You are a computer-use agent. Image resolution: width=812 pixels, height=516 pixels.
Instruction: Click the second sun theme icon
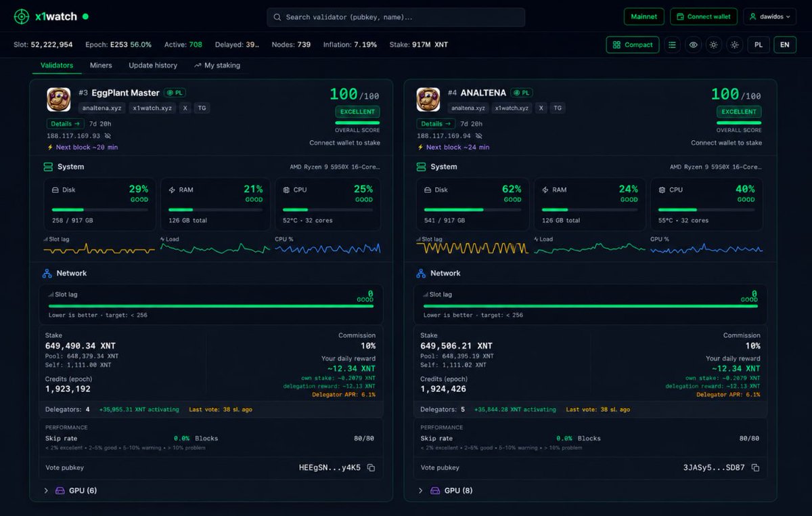click(734, 45)
